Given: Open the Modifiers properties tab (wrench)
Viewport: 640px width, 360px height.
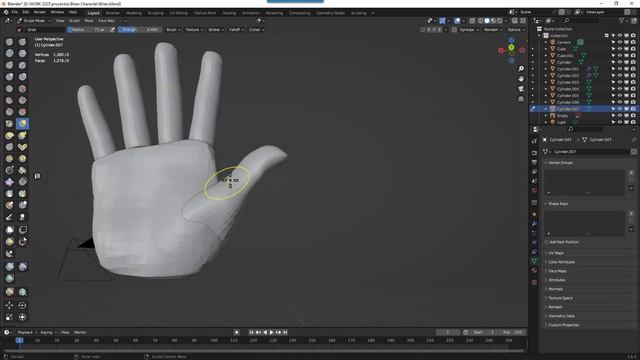Looking at the screenshot, I should click(534, 224).
